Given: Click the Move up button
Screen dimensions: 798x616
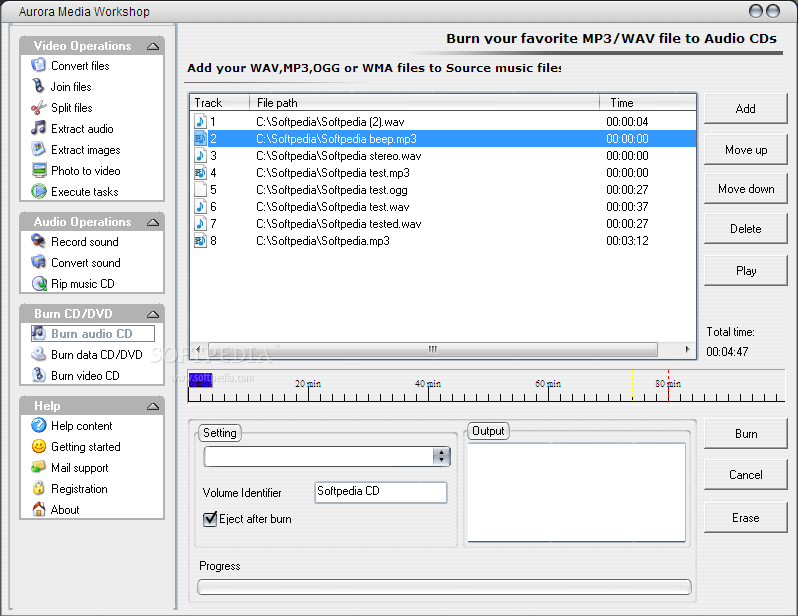Looking at the screenshot, I should pos(745,150).
